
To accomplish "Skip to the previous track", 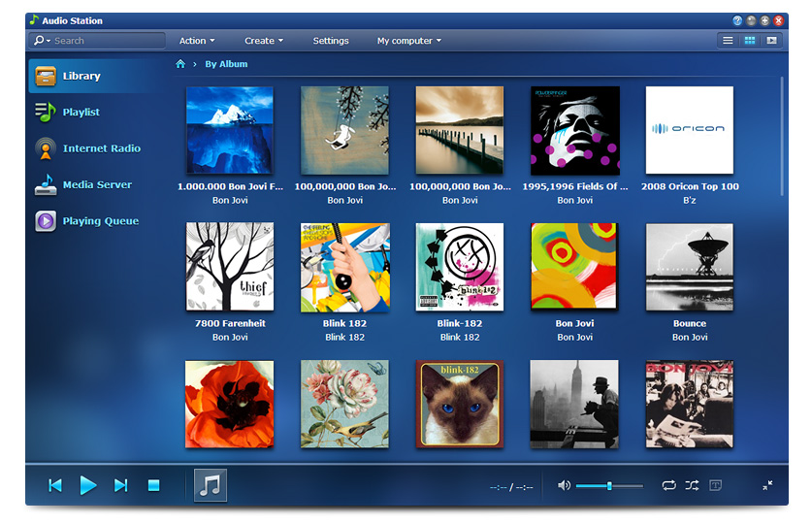I will tap(55, 486).
